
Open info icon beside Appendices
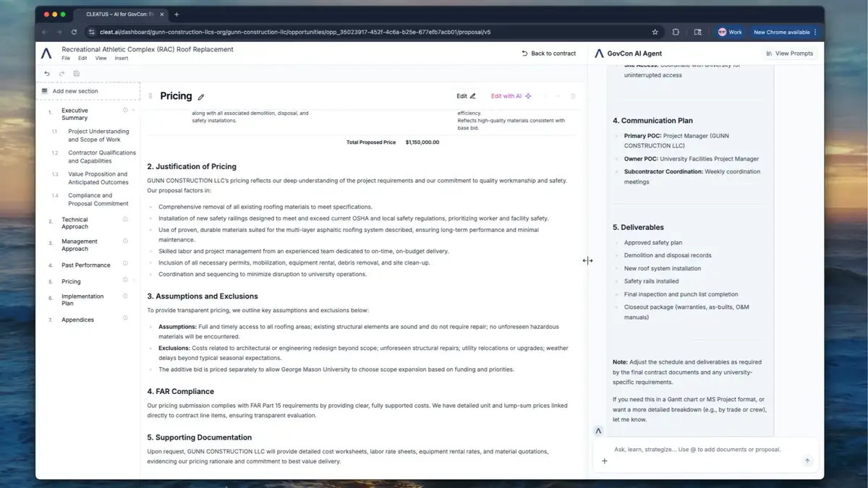point(125,319)
